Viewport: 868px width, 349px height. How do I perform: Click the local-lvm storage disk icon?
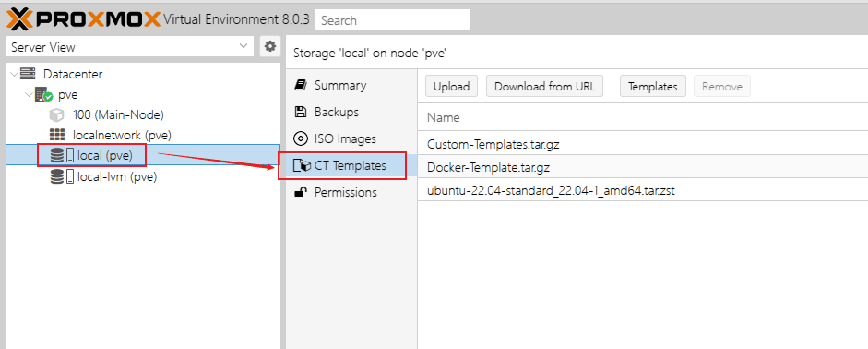pos(62,177)
